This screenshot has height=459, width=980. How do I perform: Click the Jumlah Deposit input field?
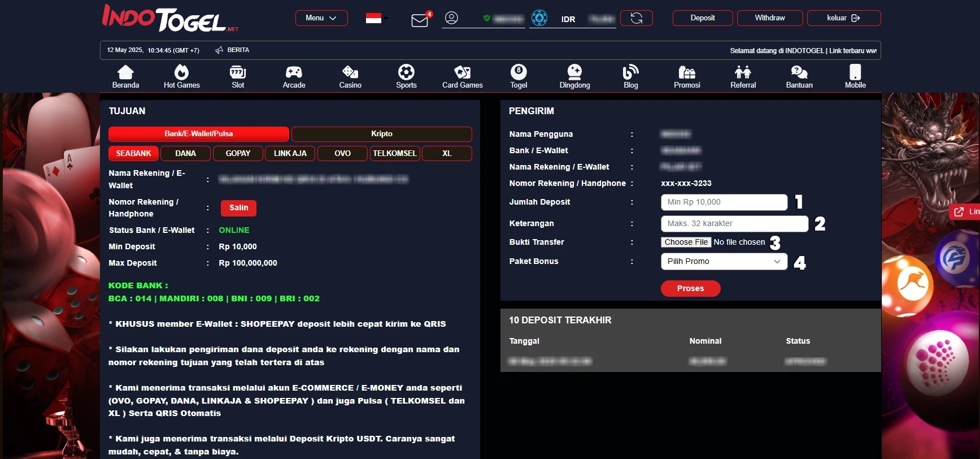[724, 202]
